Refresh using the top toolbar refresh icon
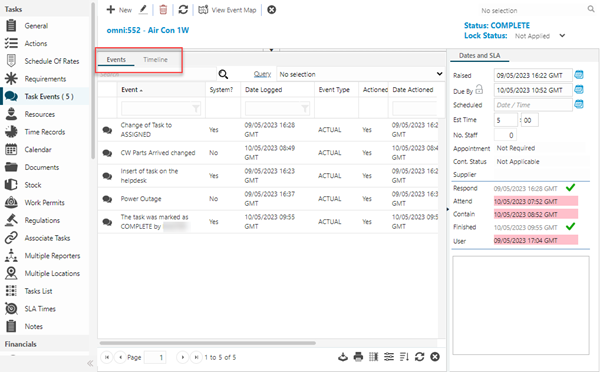Image resolution: width=600 pixels, height=372 pixels. click(183, 10)
